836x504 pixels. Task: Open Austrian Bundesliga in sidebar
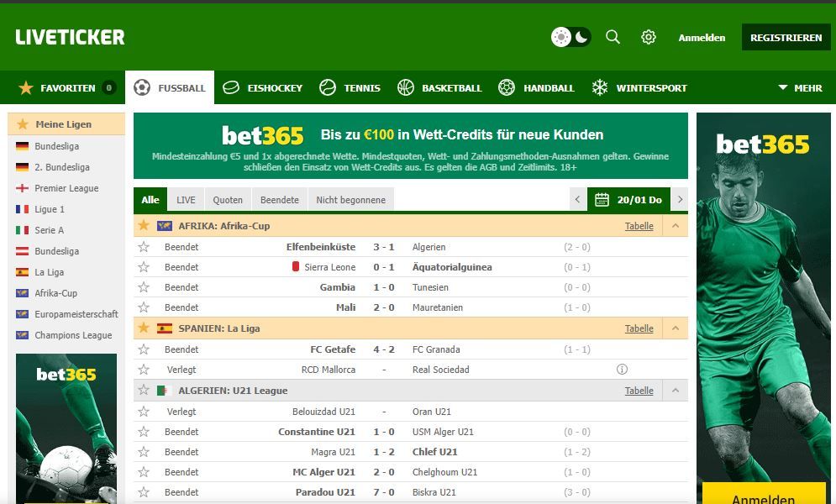coord(56,251)
